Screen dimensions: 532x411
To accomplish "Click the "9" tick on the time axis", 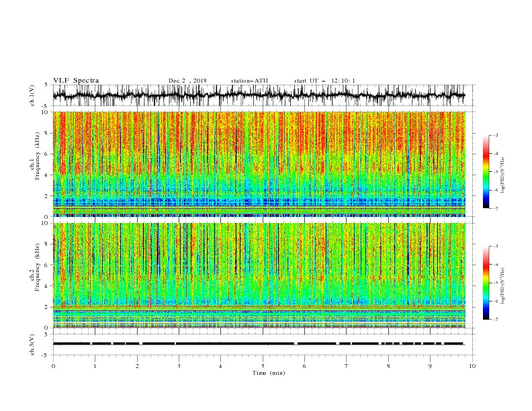I will click(x=430, y=366).
